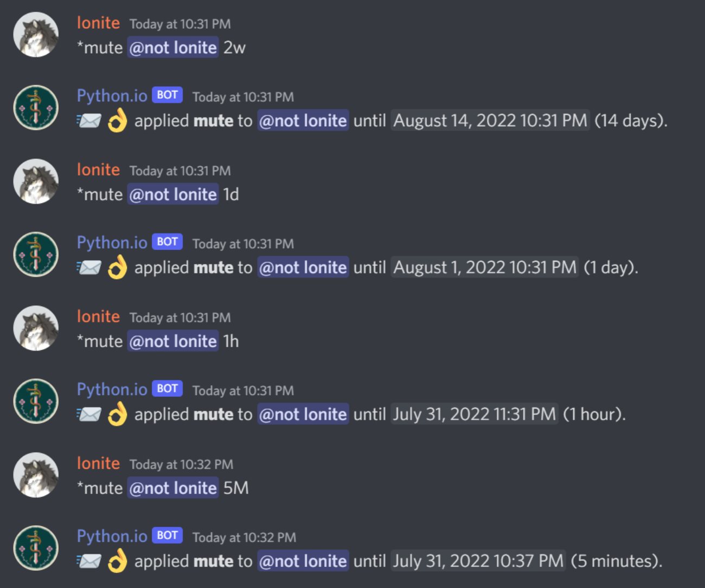Viewport: 705px width, 588px height.
Task: Open the @not Ionite mention in the 2w command
Action: [x=172, y=48]
